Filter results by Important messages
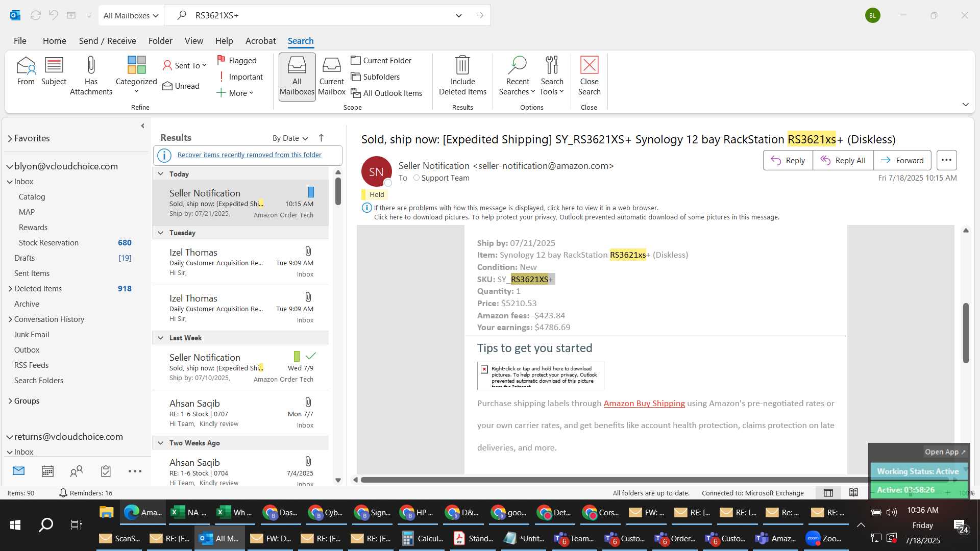 (240, 77)
